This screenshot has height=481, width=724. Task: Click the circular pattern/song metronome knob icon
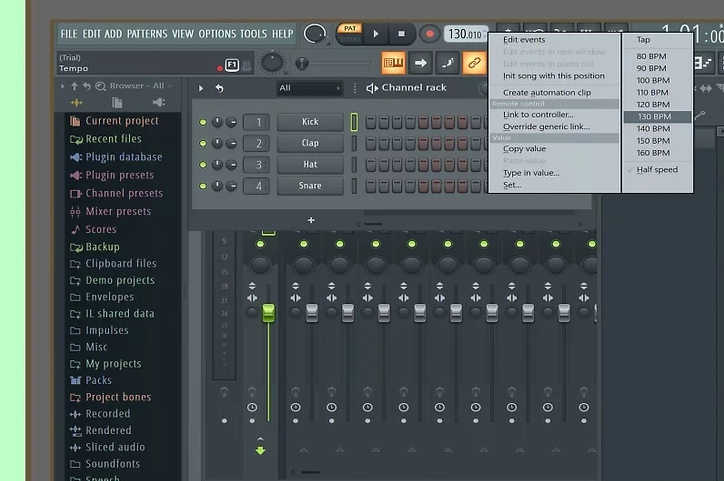tap(314, 34)
